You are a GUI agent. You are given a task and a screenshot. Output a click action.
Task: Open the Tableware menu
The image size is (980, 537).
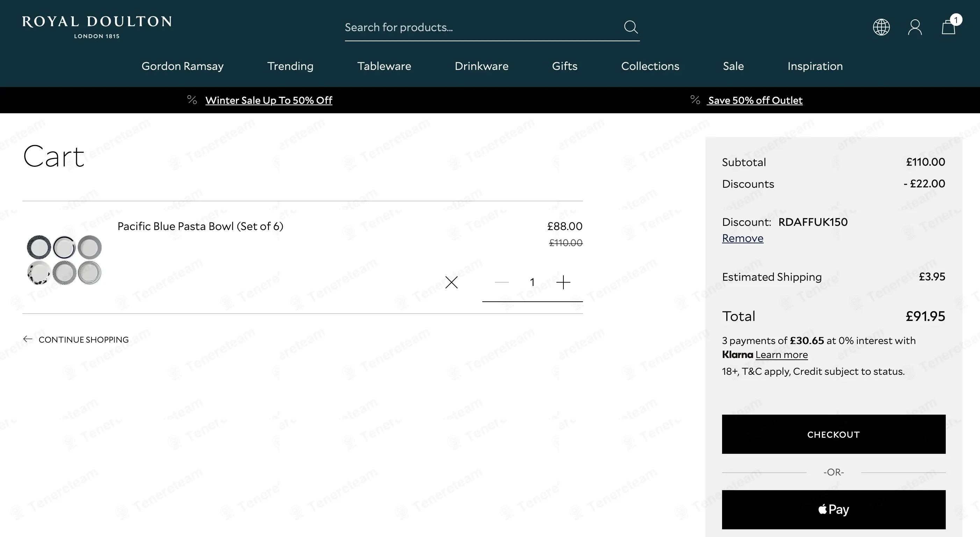(384, 66)
